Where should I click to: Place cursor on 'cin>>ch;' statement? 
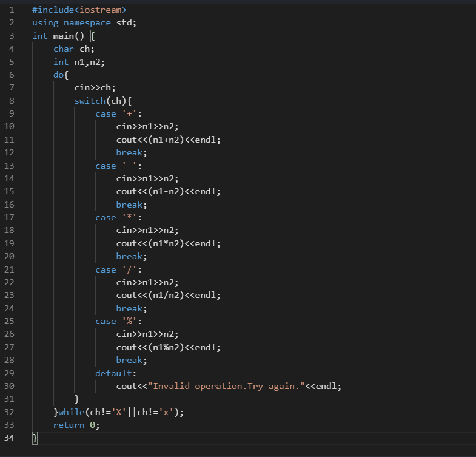[95, 88]
